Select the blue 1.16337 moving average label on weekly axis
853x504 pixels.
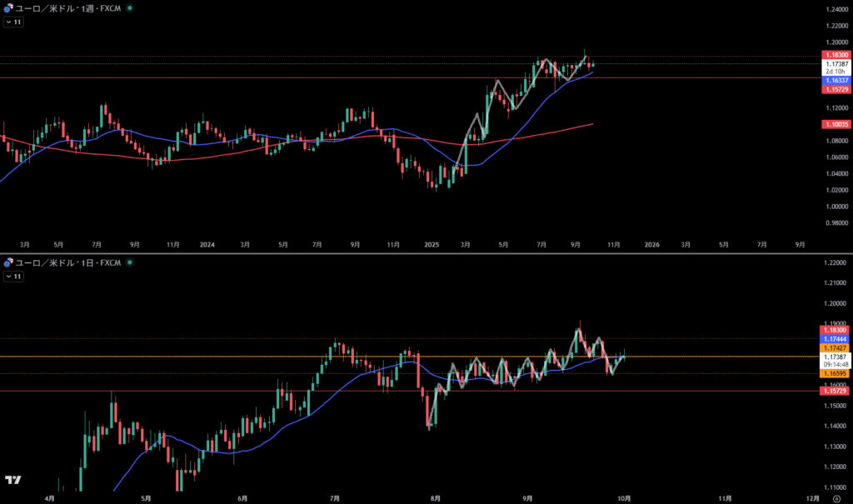[x=836, y=80]
